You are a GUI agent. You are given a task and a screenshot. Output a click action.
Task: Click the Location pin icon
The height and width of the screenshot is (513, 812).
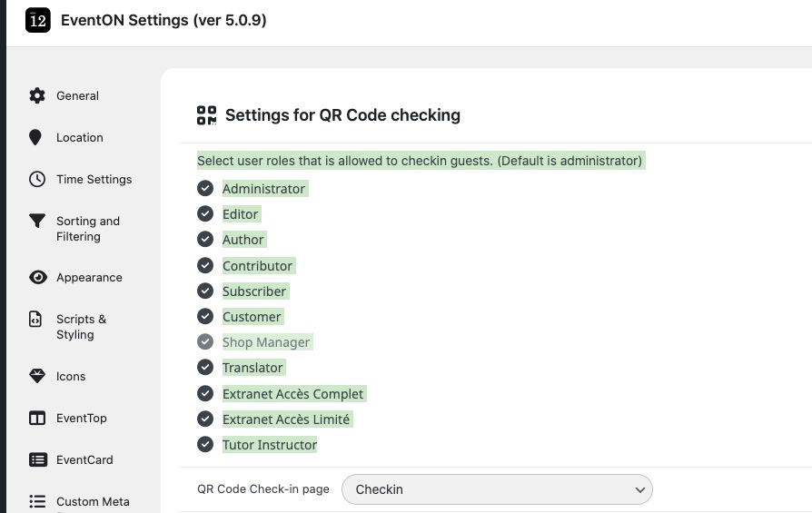(x=35, y=137)
